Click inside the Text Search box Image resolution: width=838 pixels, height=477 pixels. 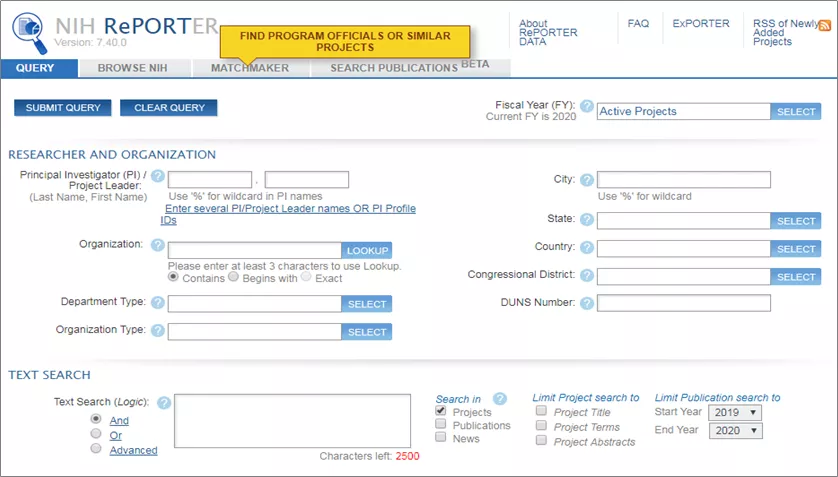tap(292, 420)
